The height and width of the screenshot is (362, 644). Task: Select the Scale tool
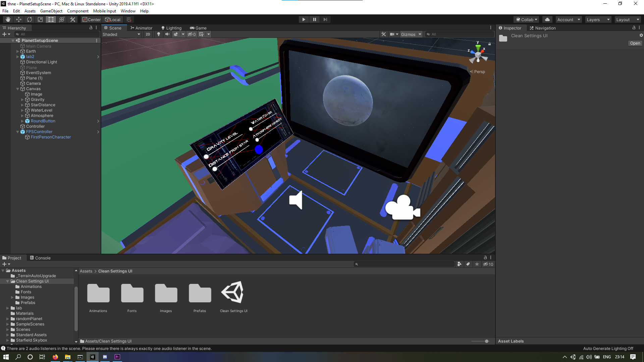40,19
